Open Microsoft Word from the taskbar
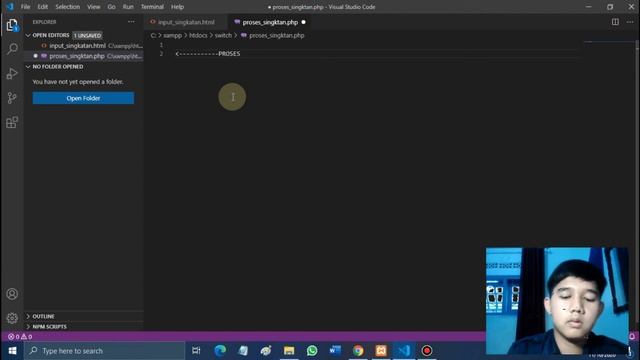The height and width of the screenshot is (360, 640). 335,351
